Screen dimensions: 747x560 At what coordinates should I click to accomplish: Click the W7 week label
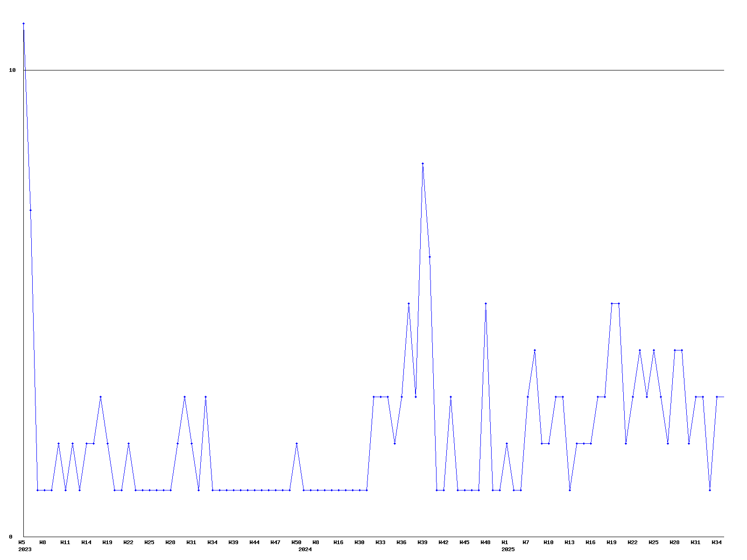526,542
